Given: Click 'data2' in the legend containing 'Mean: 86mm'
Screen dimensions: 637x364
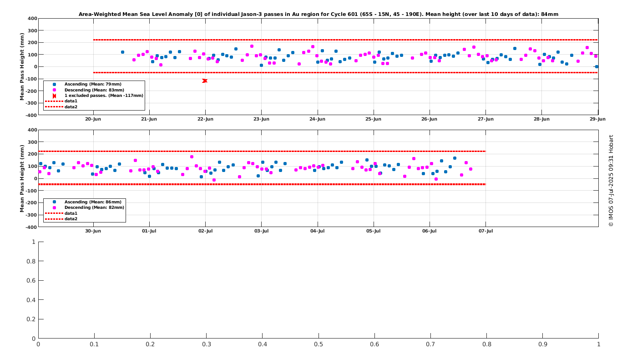Looking at the screenshot, I should point(71,219).
